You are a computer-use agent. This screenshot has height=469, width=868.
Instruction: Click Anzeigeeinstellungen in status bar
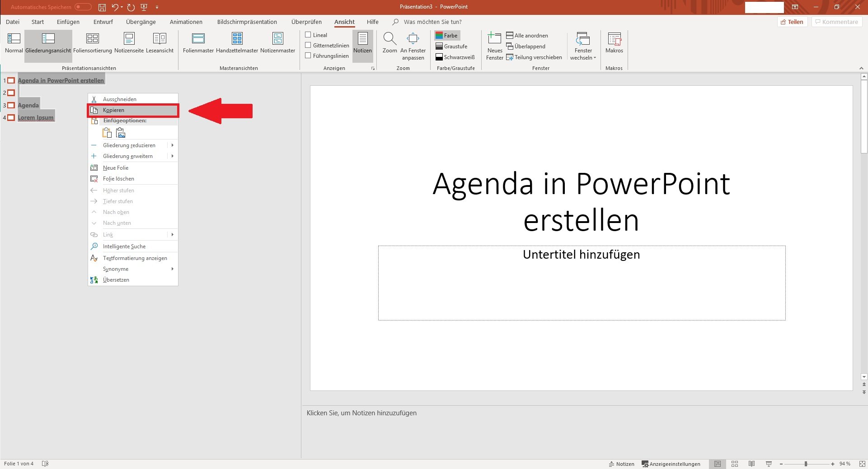(671, 464)
